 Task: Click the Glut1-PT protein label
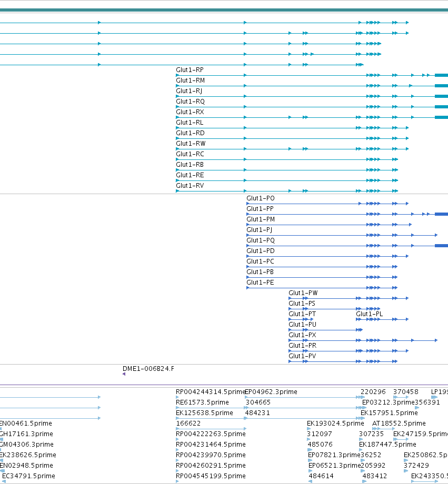coord(302,314)
